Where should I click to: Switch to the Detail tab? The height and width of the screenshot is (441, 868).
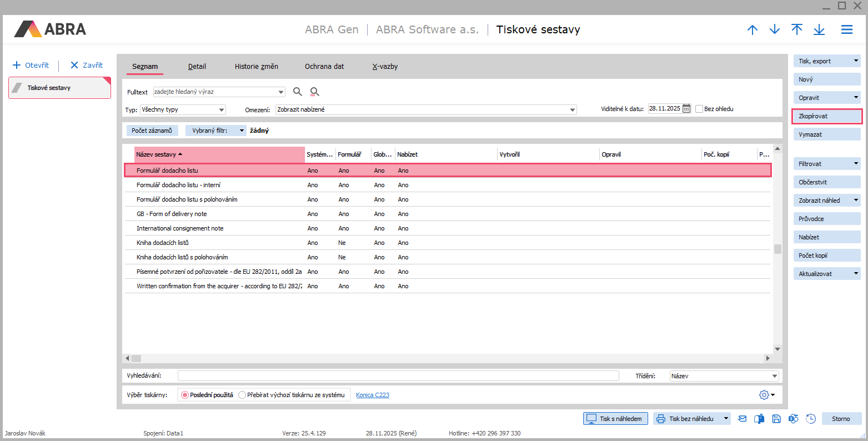(197, 67)
